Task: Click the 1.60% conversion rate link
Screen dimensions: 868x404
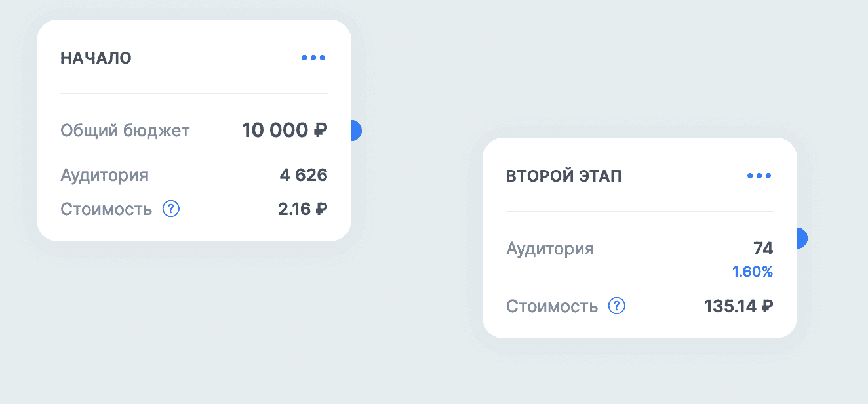Action: (x=753, y=272)
